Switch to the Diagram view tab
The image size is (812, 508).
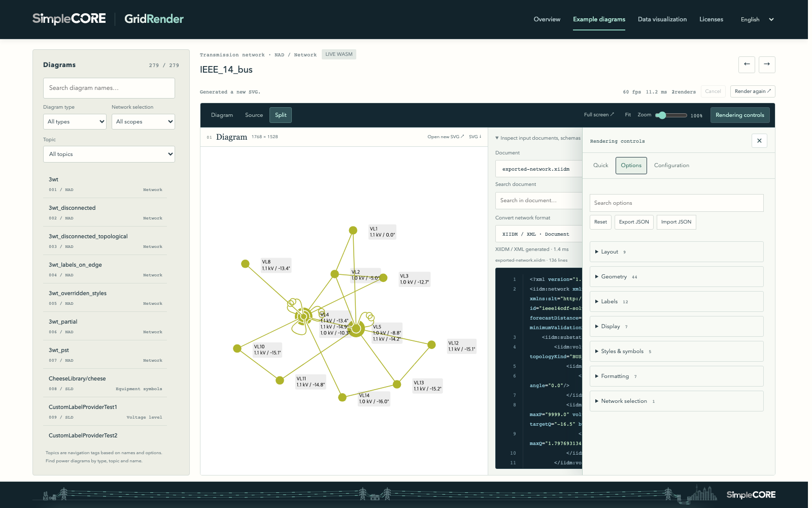(x=222, y=115)
